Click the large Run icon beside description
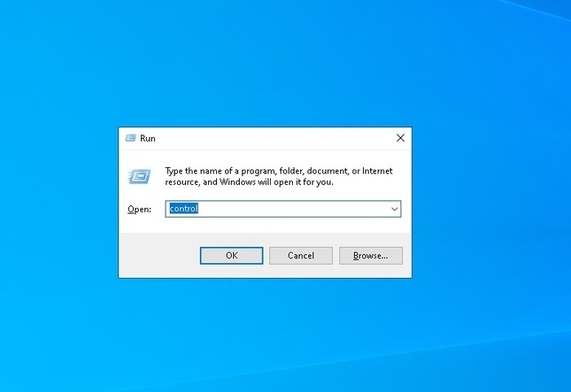This screenshot has height=392, width=571. tap(139, 177)
